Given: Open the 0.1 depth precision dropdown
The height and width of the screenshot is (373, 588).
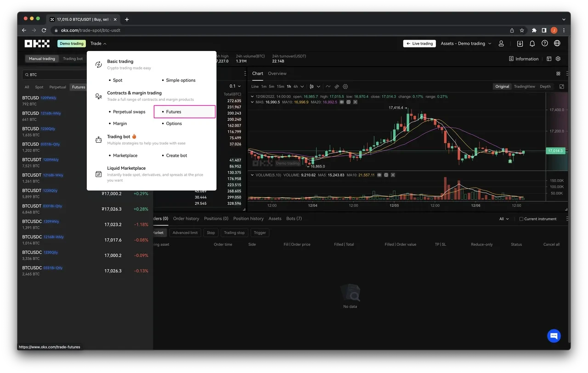Looking at the screenshot, I should 235,86.
